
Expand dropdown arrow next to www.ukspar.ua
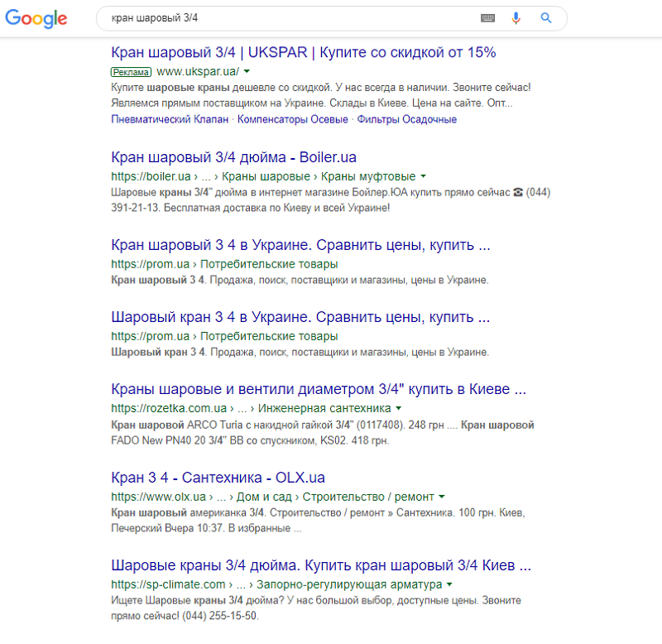[247, 71]
